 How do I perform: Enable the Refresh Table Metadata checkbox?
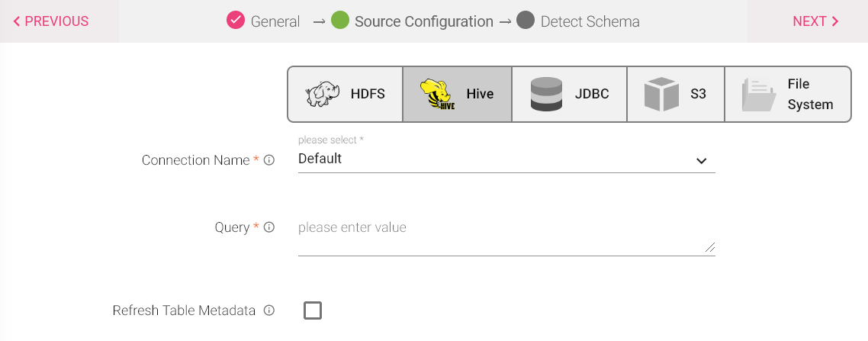313,310
